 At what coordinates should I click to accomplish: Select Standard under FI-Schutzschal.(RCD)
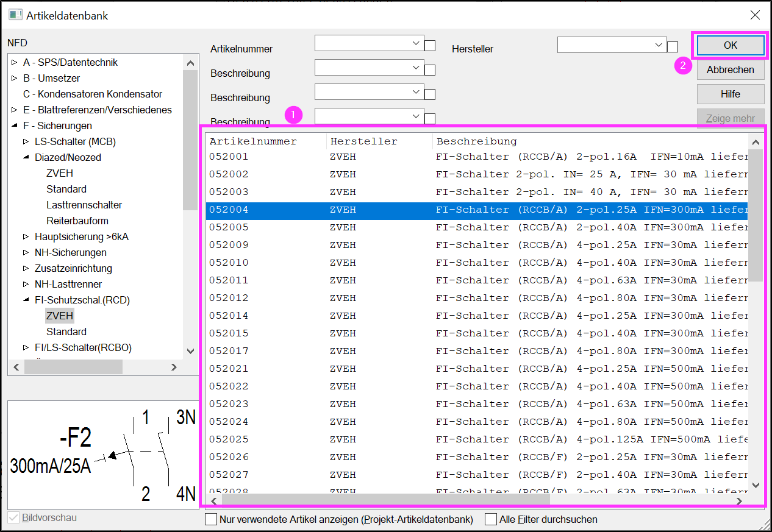[x=66, y=332]
